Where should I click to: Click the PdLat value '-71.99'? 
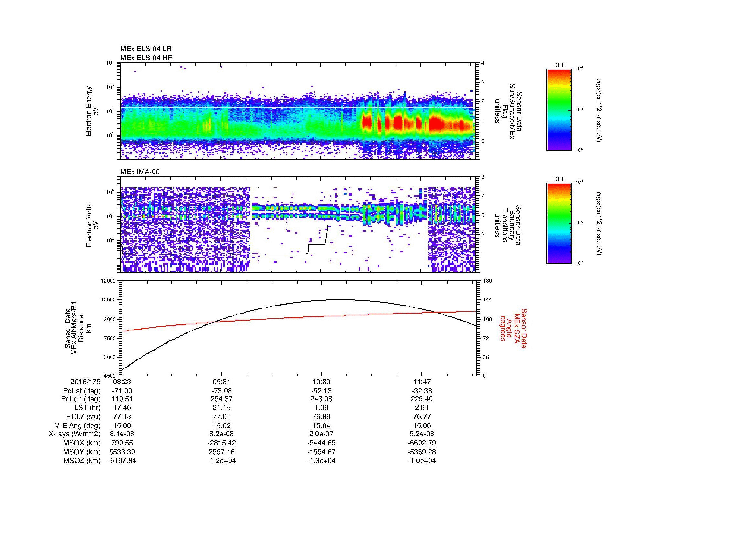click(122, 391)
